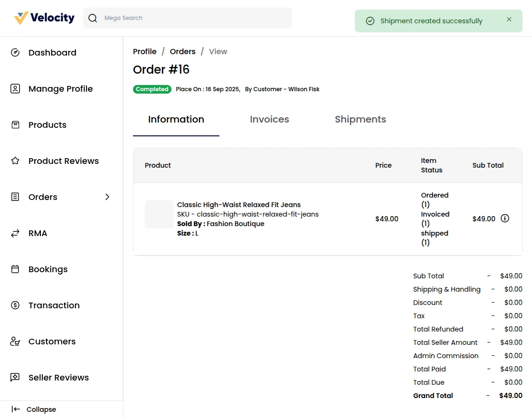Screen dimensions: 532x418
Task: Dismiss the shipment success notification
Action: (x=509, y=19)
